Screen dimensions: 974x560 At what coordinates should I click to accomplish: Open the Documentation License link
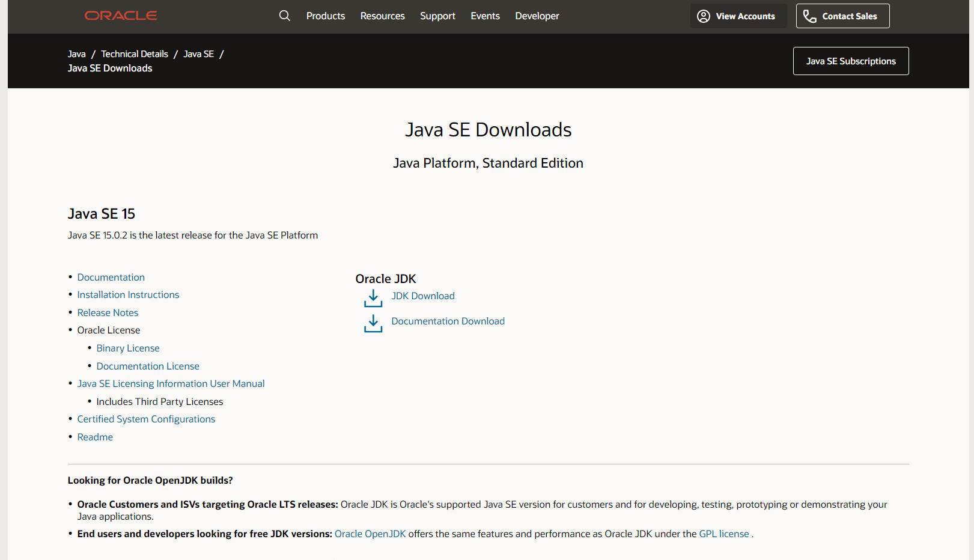(x=148, y=366)
